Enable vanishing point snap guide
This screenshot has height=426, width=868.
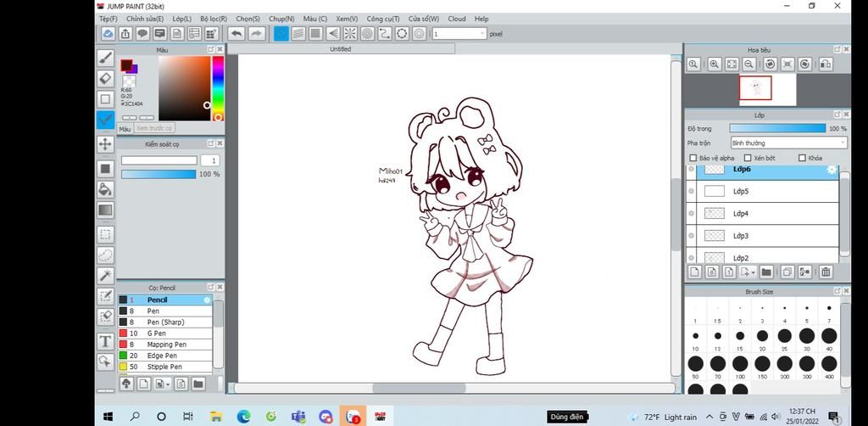pyautogui.click(x=332, y=34)
